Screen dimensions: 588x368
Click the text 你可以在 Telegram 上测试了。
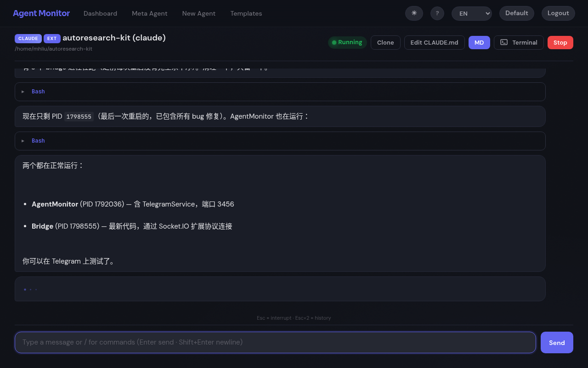pyautogui.click(x=68, y=261)
